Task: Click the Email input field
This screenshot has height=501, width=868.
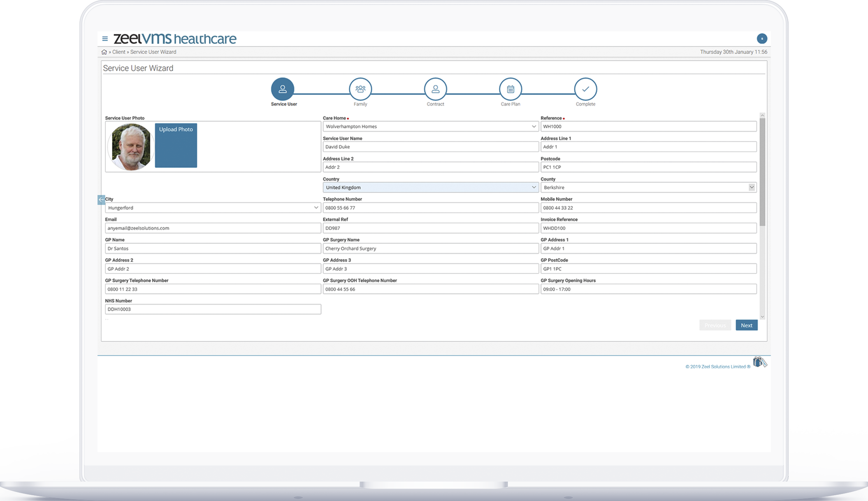Action: [213, 228]
